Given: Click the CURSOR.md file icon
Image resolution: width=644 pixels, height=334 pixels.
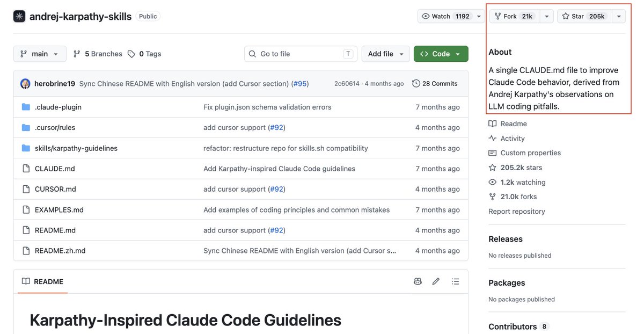Looking at the screenshot, I should click(26, 189).
